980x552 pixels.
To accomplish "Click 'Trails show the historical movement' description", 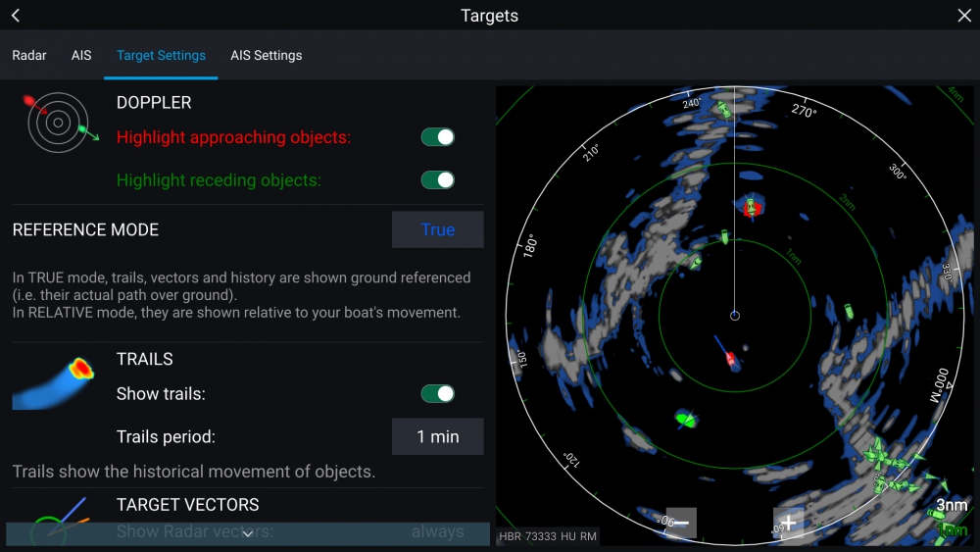I will pos(194,472).
